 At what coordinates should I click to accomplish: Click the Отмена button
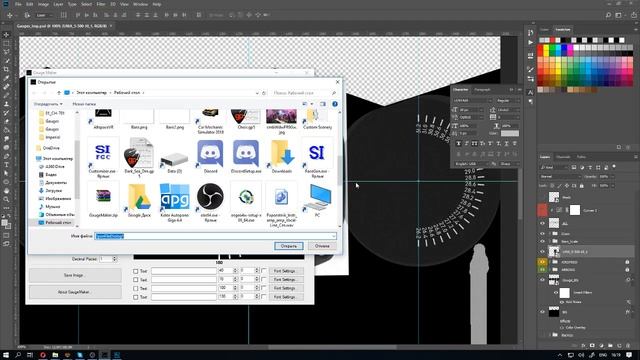coord(322,246)
